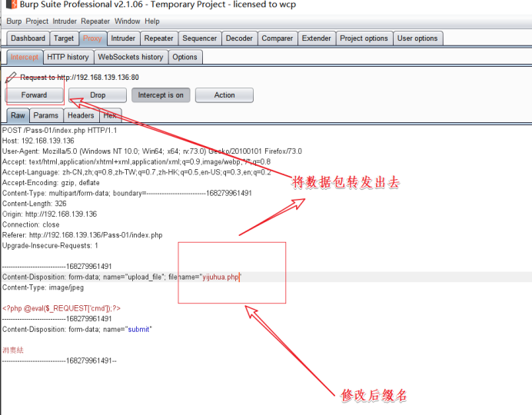
Task: Open the proxy Options sub-tab
Action: 185,57
